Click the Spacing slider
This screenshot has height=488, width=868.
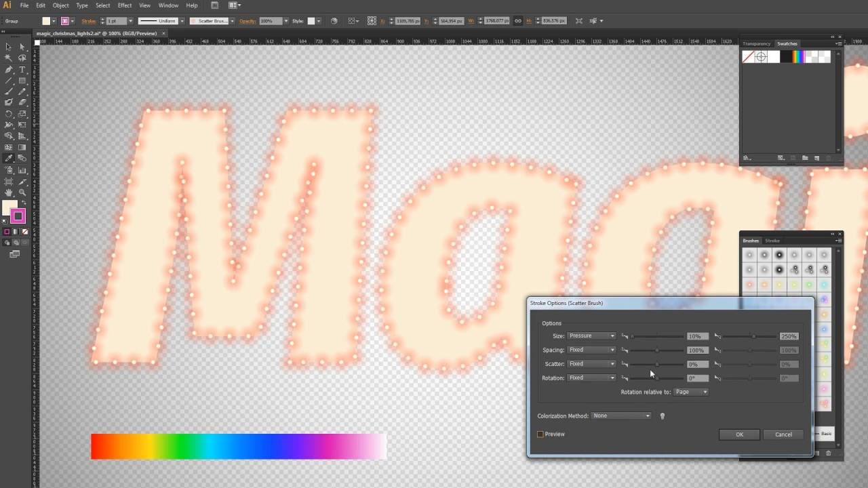tap(656, 350)
